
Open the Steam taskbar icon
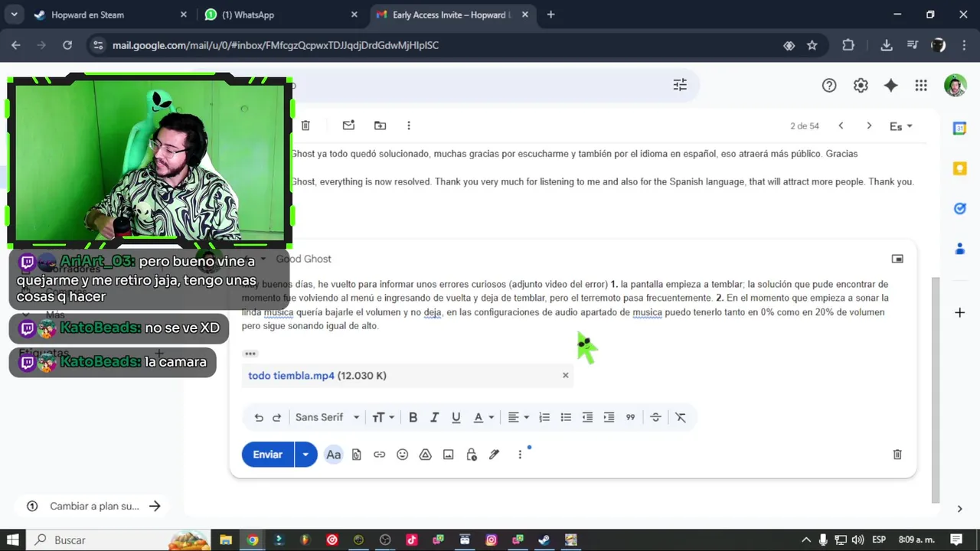click(544, 540)
